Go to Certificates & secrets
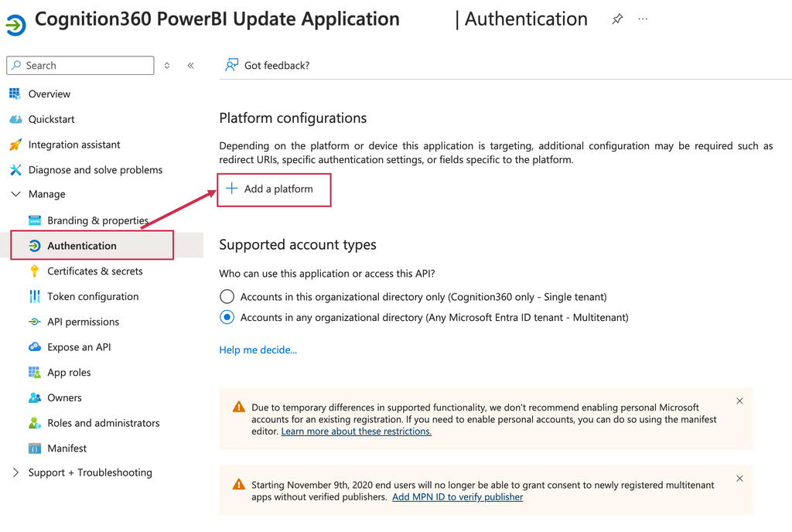 click(x=95, y=271)
